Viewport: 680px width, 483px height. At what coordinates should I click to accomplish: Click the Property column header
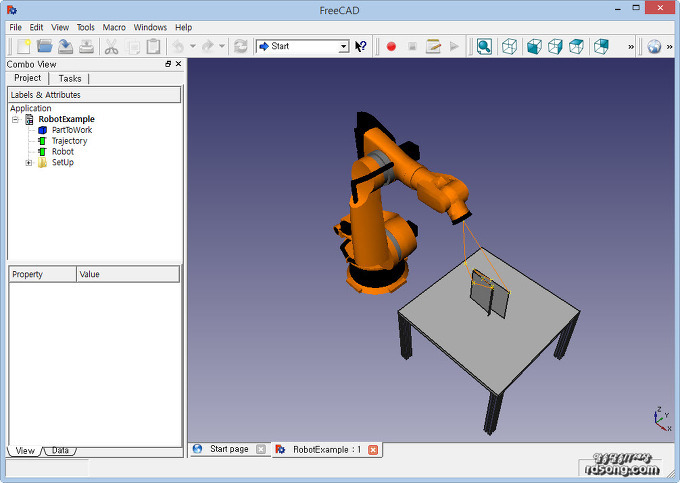click(42, 274)
